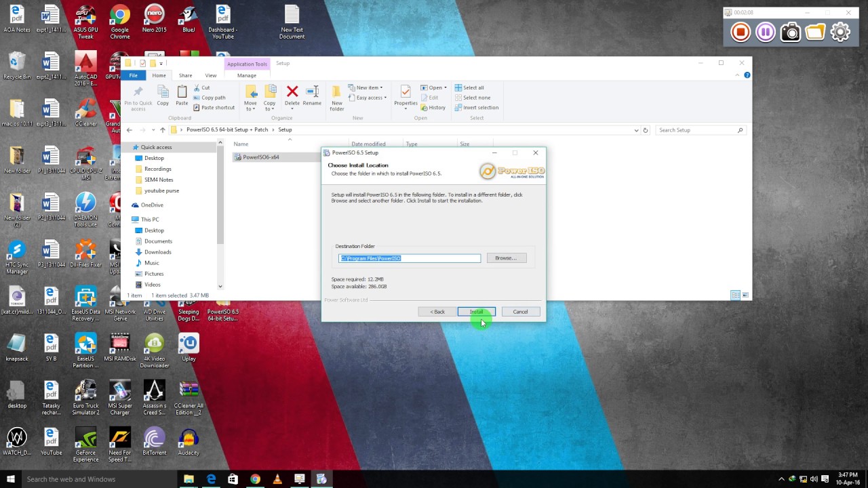Refresh the Explorer folder view
Image resolution: width=868 pixels, height=488 pixels.
(646, 130)
